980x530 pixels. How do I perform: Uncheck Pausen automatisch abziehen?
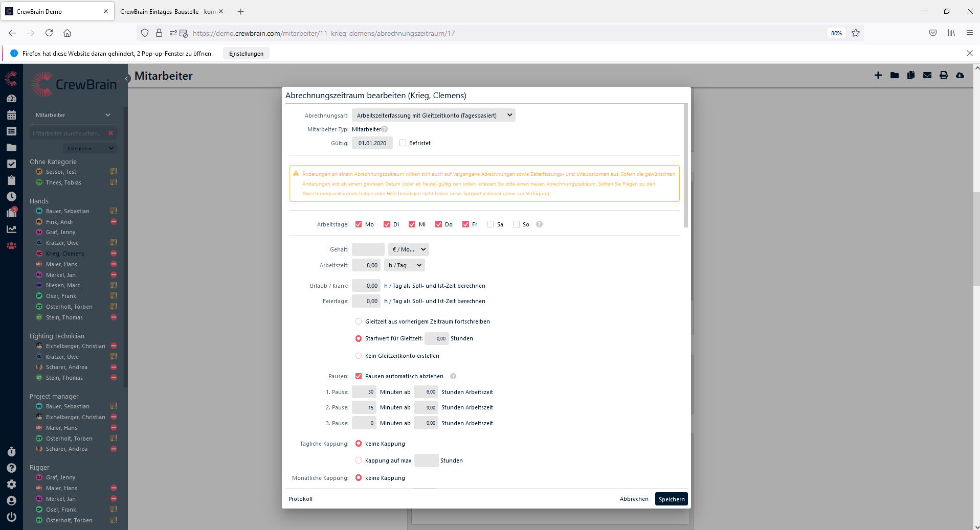[359, 376]
